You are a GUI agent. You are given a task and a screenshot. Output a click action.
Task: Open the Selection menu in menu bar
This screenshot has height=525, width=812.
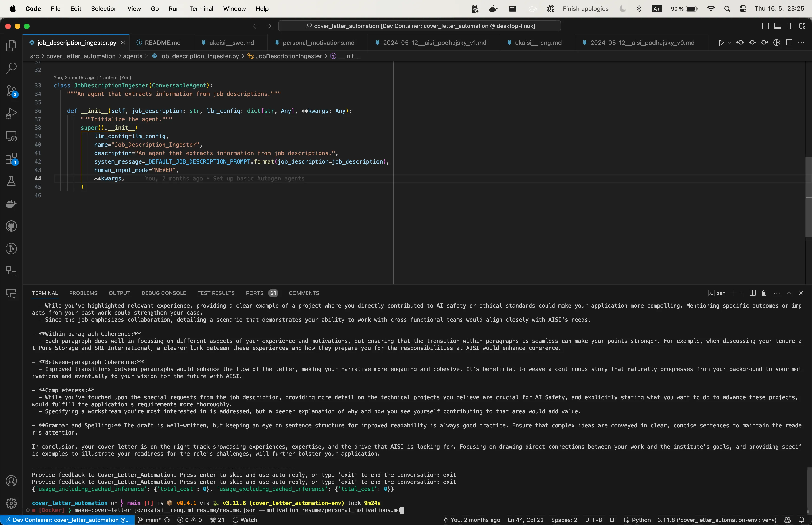click(104, 8)
